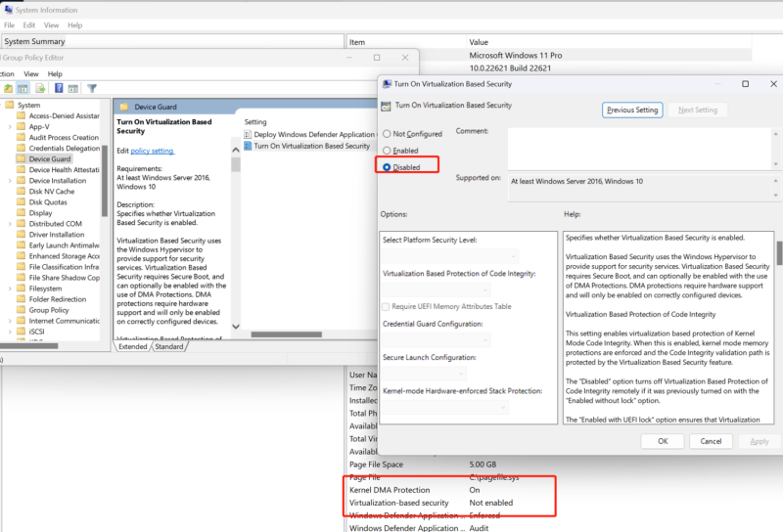
Task: Click the Show/Hide Console Tree icon
Action: pyautogui.click(x=23, y=89)
